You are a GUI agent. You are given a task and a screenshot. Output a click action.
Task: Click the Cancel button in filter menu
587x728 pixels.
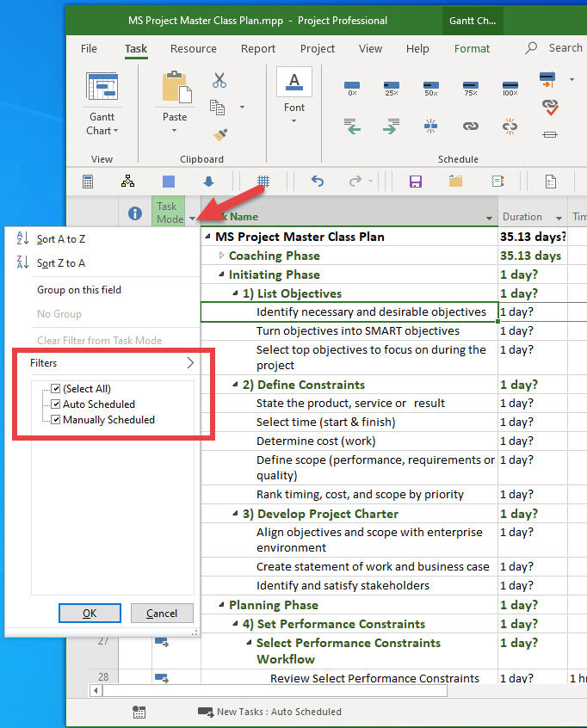tap(162, 614)
